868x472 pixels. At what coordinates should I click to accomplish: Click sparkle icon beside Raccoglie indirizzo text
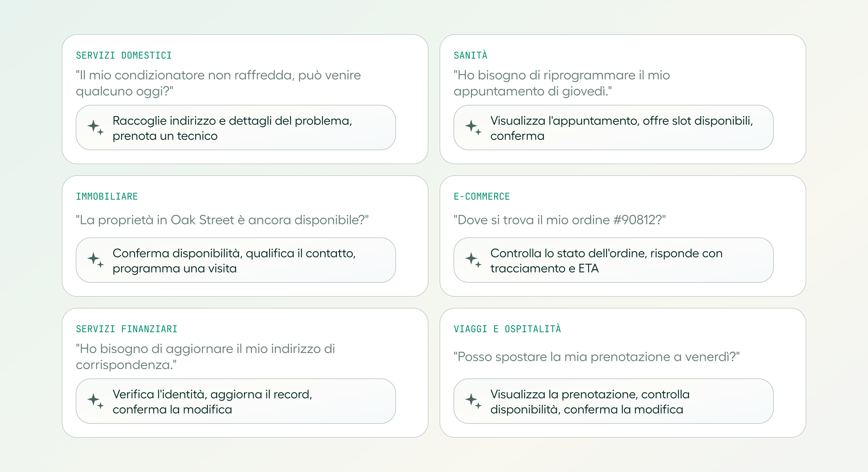(x=95, y=127)
